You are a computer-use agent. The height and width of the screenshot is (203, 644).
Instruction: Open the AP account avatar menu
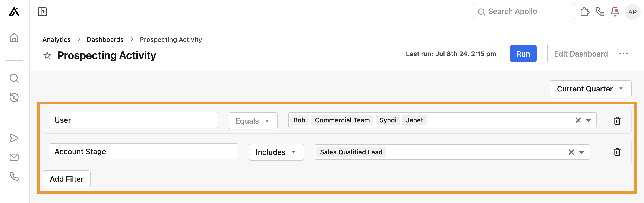point(632,12)
